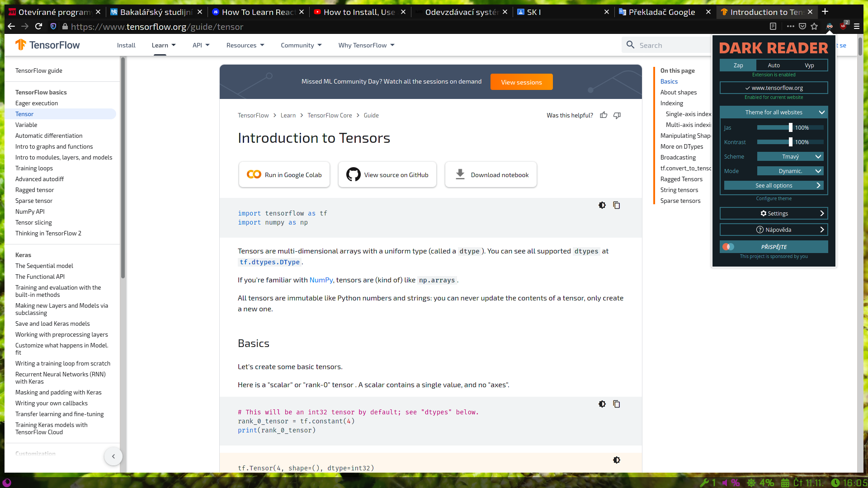Copy the import code block
This screenshot has width=868, height=488.
point(617,205)
